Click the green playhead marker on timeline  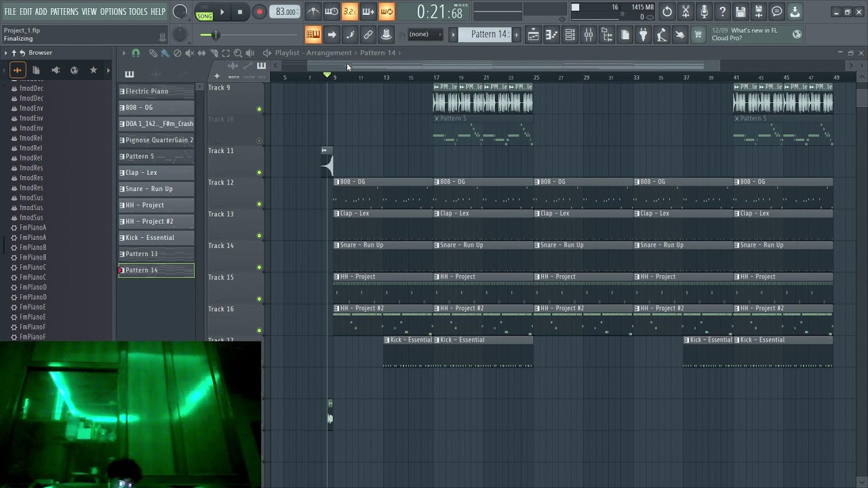pyautogui.click(x=328, y=75)
